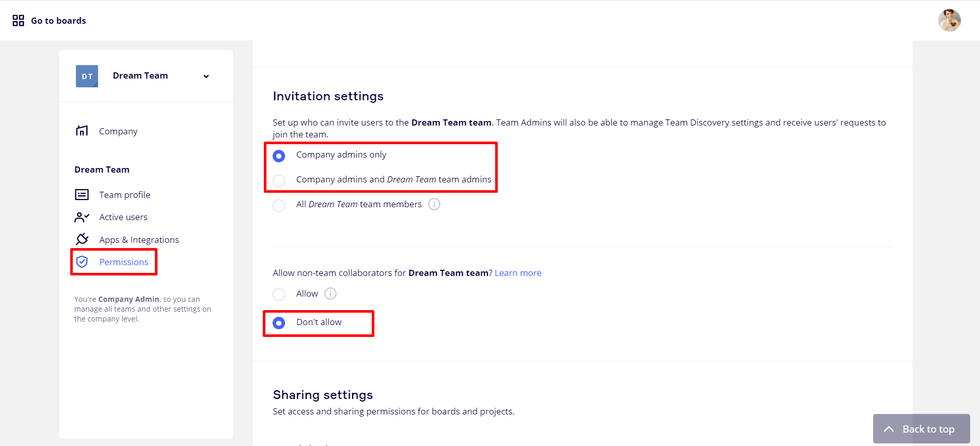The height and width of the screenshot is (446, 980).
Task: Click info icon beside All team members
Action: [x=434, y=205]
